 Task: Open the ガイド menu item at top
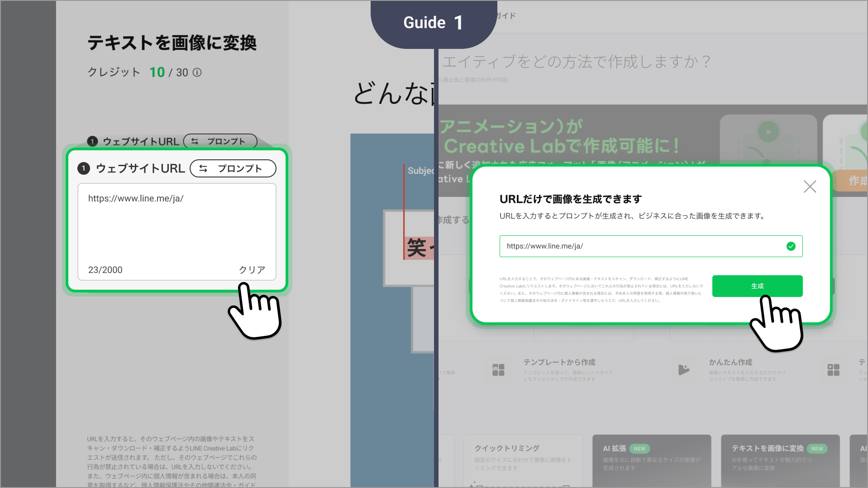click(x=507, y=16)
